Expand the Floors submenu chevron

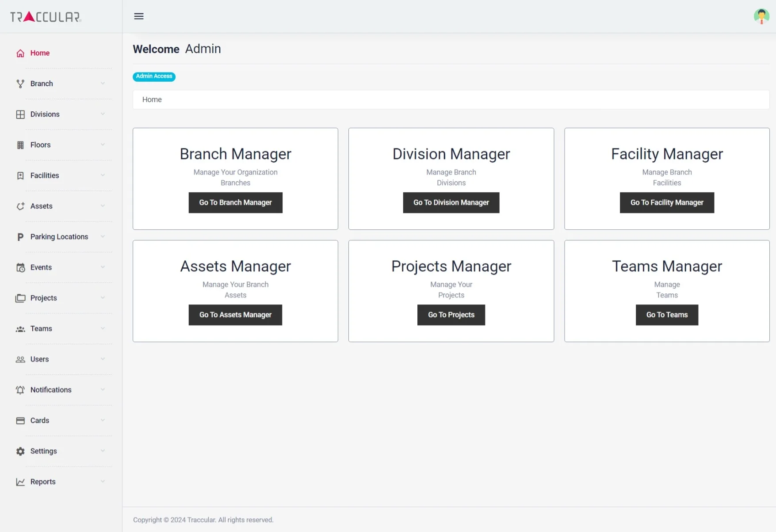[x=103, y=145]
